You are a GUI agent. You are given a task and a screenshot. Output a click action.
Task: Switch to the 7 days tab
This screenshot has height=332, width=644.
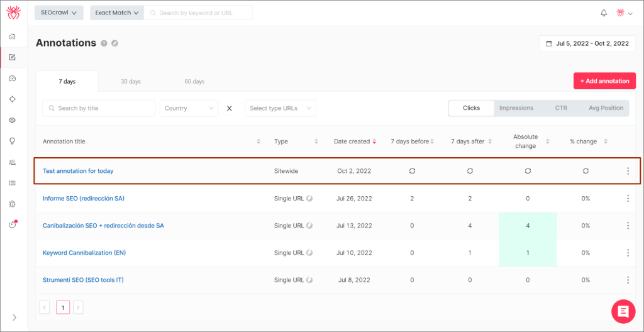pos(67,81)
